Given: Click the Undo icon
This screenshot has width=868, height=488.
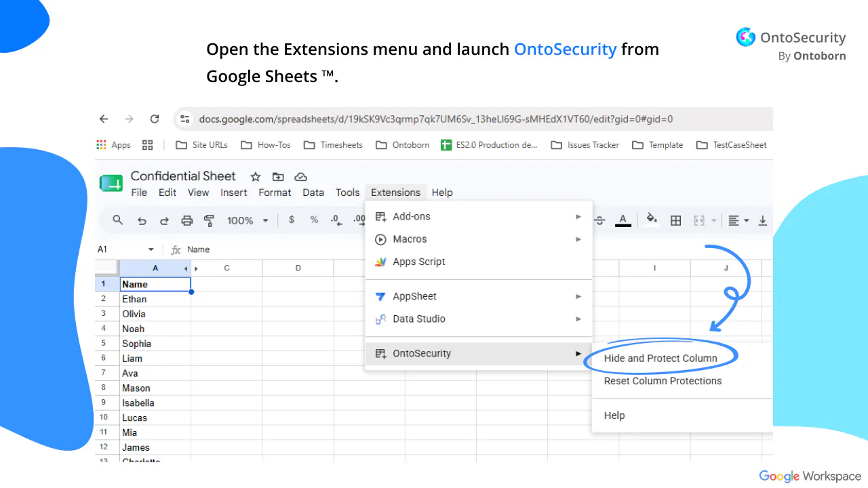Looking at the screenshot, I should pyautogui.click(x=142, y=220).
